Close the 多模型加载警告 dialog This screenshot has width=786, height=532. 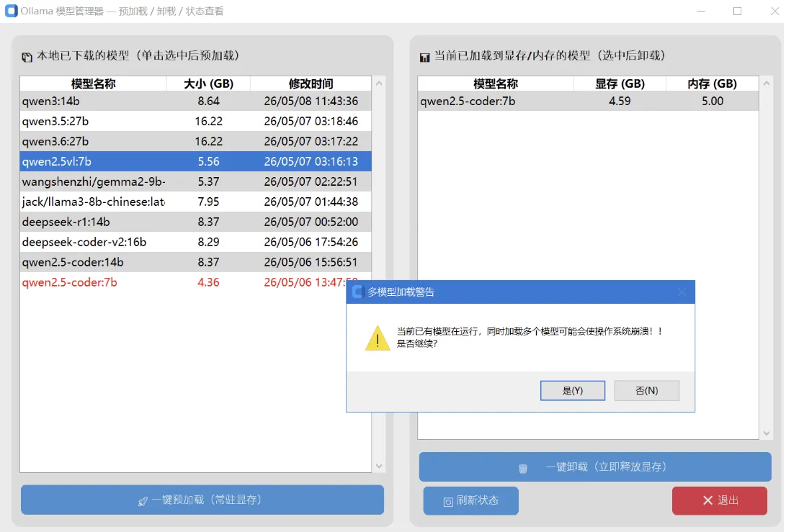682,292
